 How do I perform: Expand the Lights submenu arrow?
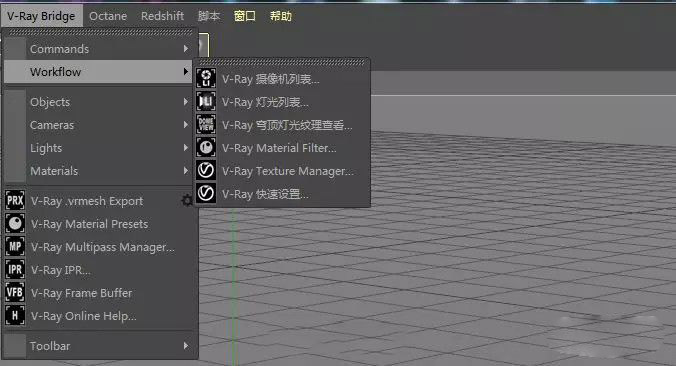[186, 147]
